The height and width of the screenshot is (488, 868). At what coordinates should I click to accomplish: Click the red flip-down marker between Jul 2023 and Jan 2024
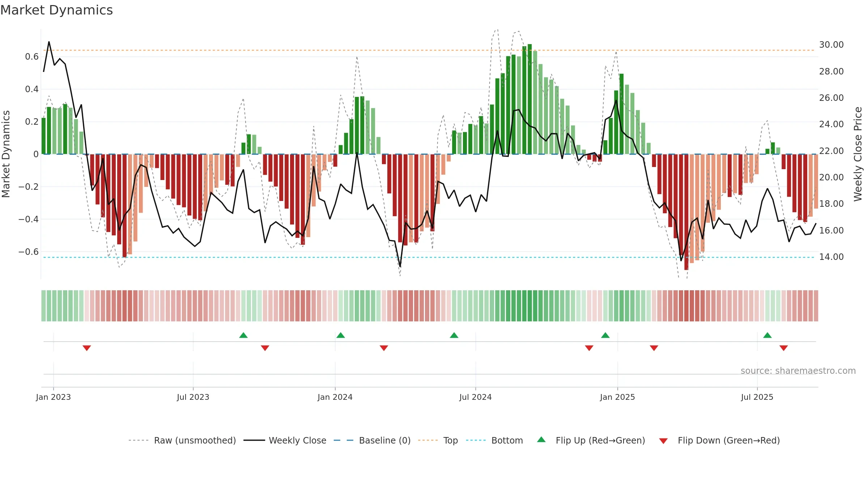(265, 348)
